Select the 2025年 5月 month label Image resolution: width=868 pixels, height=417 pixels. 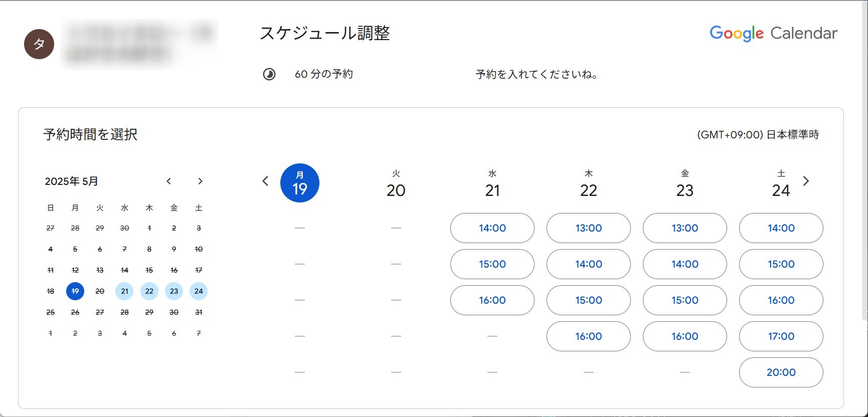pyautogui.click(x=72, y=181)
